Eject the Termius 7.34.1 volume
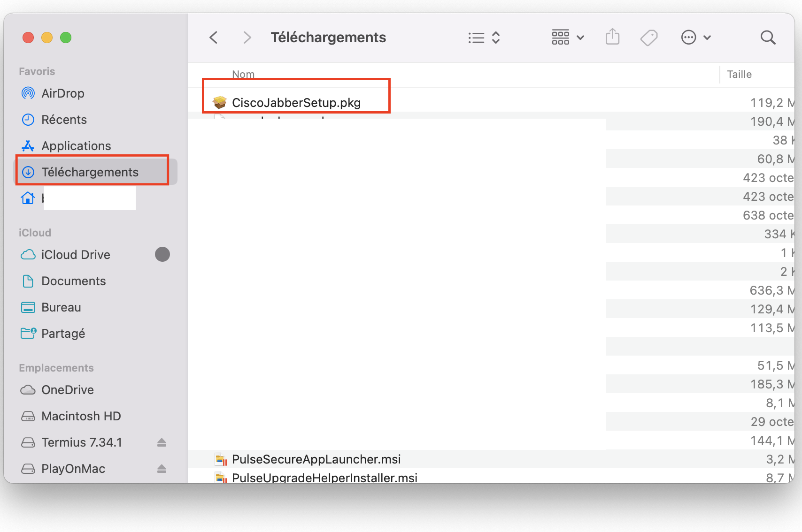The image size is (802, 532). tap(162, 442)
